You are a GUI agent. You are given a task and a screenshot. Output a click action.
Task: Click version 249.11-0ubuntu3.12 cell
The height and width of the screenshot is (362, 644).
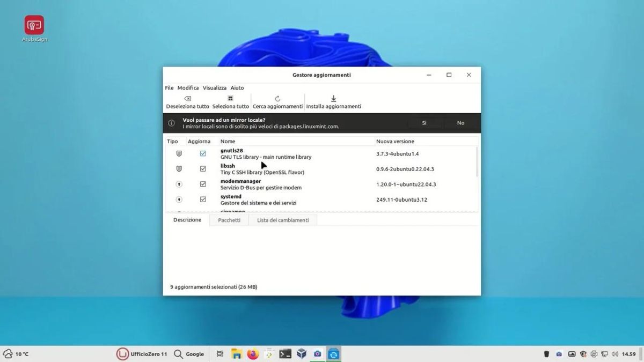401,200
